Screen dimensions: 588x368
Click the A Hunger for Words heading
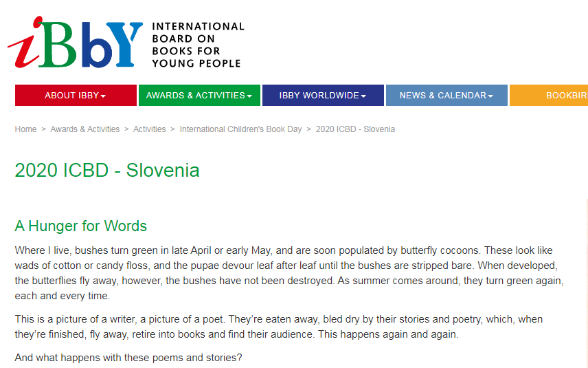click(80, 226)
